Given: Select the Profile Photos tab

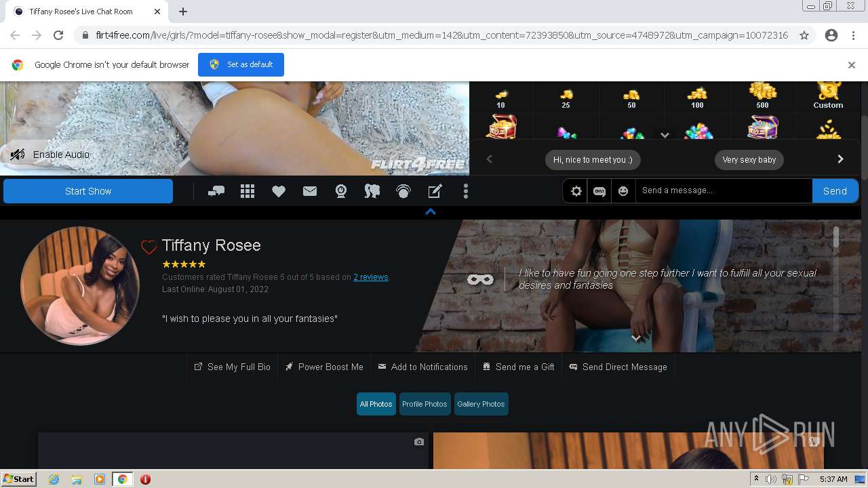Looking at the screenshot, I should 425,404.
